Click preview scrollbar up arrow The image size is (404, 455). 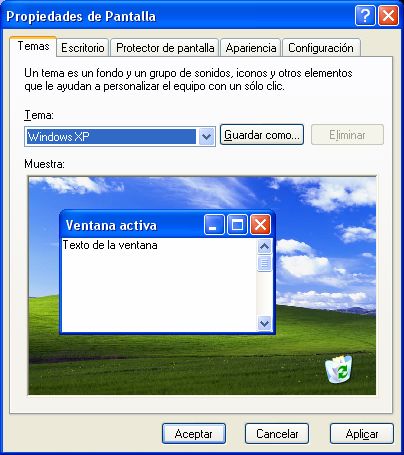(x=264, y=247)
